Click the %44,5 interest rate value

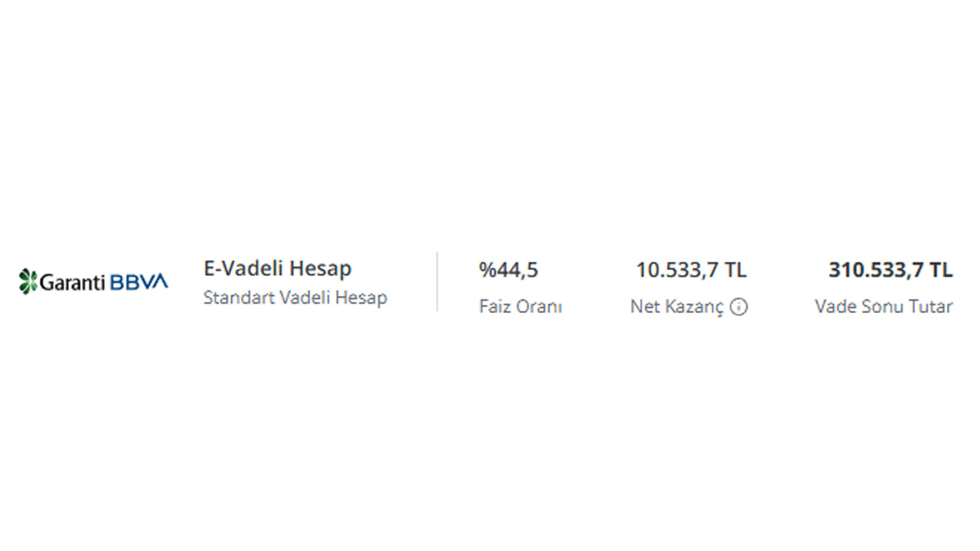point(508,270)
